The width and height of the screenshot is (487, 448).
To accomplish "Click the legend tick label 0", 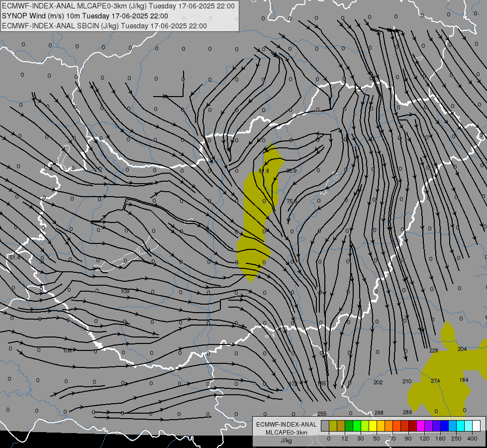I will 329,439.
